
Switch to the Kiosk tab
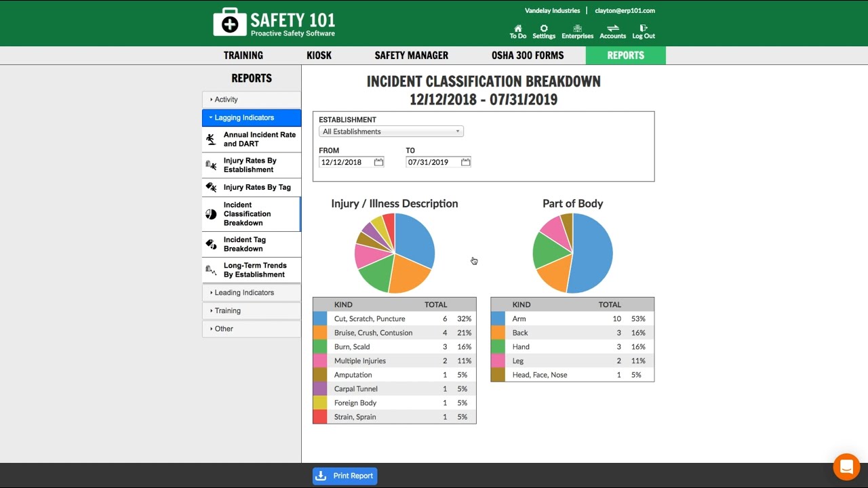[319, 56]
